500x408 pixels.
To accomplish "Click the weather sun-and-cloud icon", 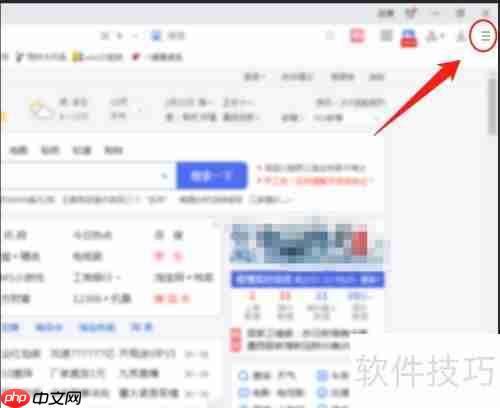I will 41,109.
